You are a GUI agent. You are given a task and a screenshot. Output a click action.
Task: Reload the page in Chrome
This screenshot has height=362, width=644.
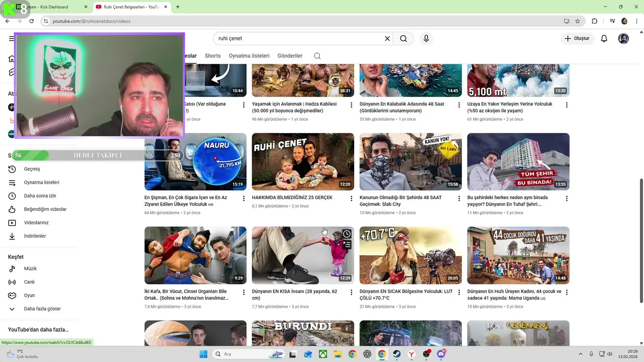(x=31, y=21)
